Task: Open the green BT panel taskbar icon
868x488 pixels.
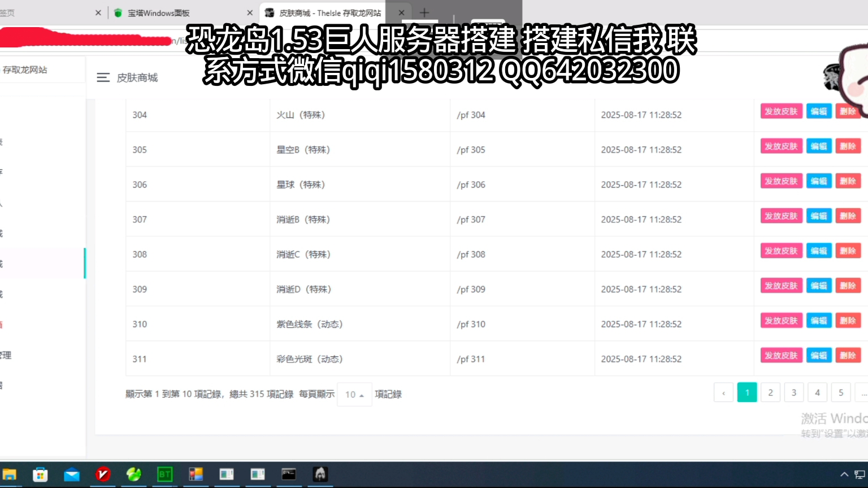Action: click(x=165, y=474)
